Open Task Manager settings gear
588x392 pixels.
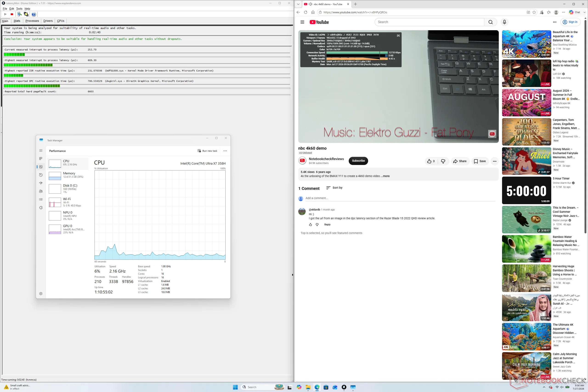point(41,293)
